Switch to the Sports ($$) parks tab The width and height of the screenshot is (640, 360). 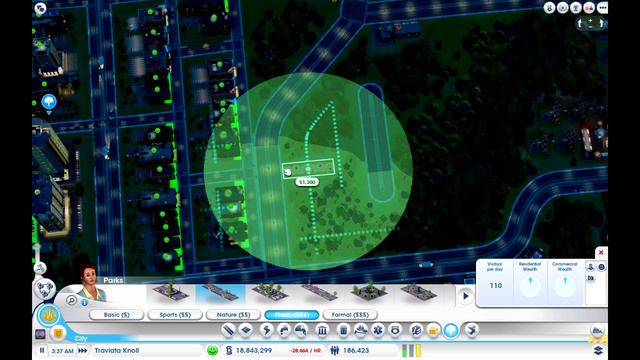pos(175,315)
